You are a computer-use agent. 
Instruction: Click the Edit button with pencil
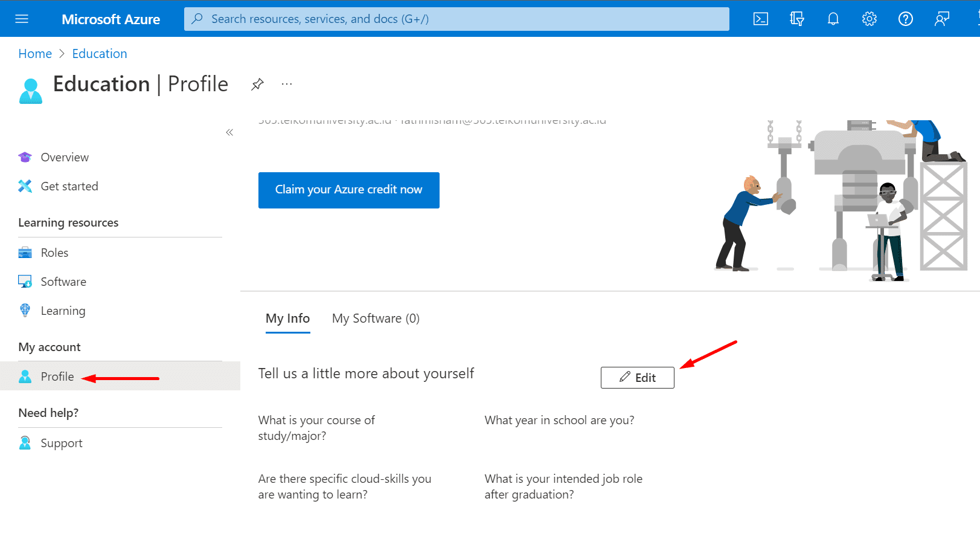[637, 378]
